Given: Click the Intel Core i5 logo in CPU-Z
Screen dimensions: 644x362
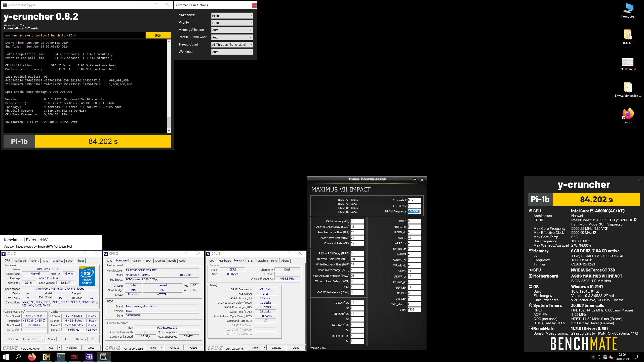Looking at the screenshot, I should pyautogui.click(x=87, y=276).
